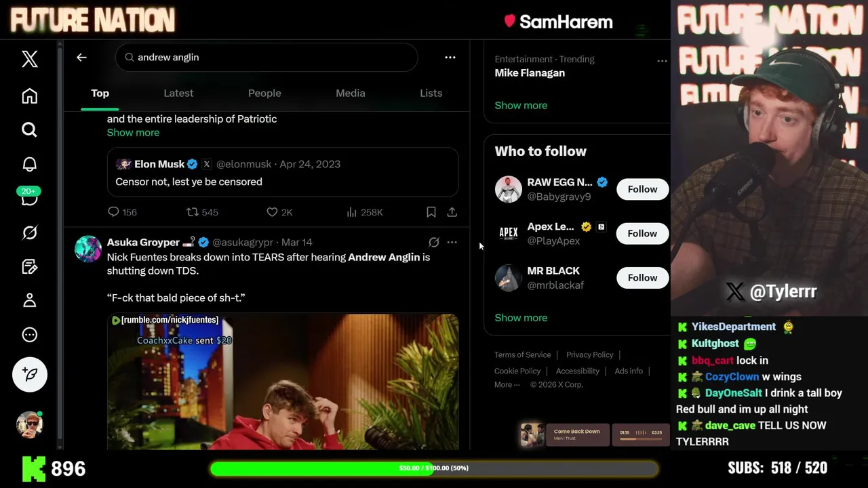Image resolution: width=868 pixels, height=488 pixels.
Task: Show more trending topics
Action: click(x=521, y=105)
